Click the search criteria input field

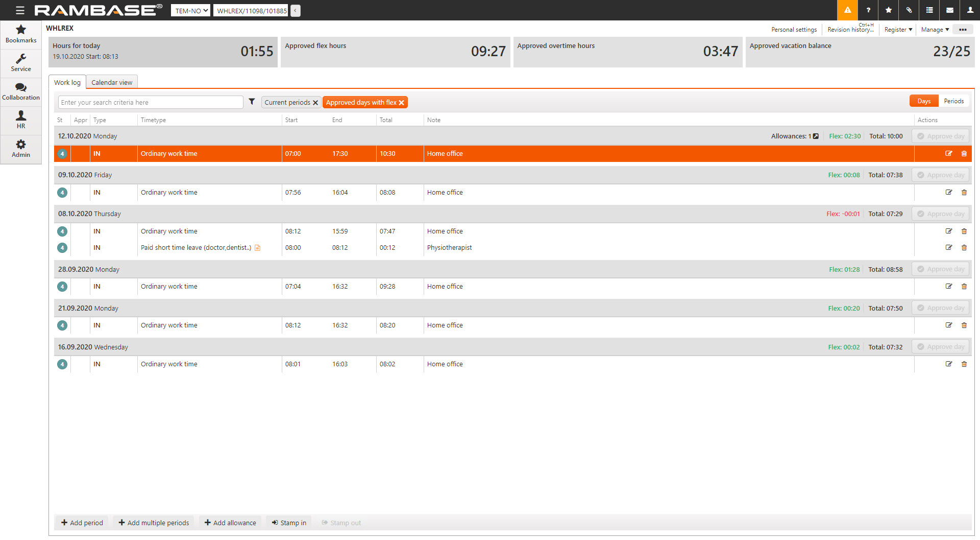coord(151,102)
